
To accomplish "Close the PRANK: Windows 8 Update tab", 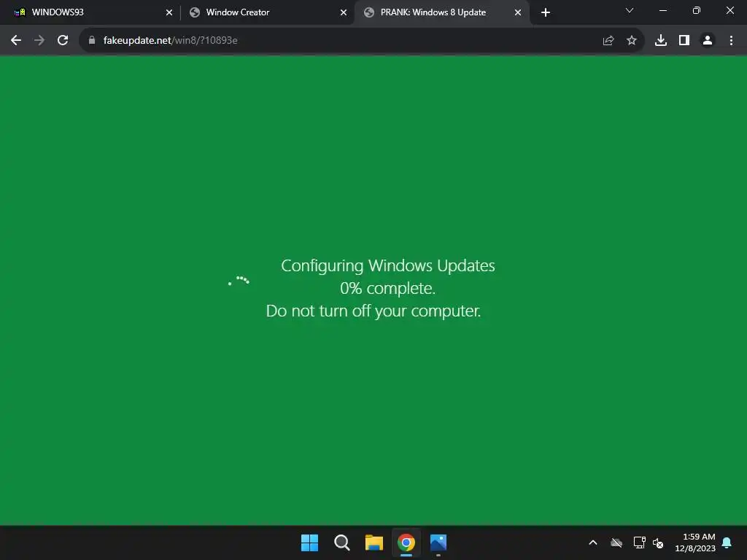I will pos(518,12).
